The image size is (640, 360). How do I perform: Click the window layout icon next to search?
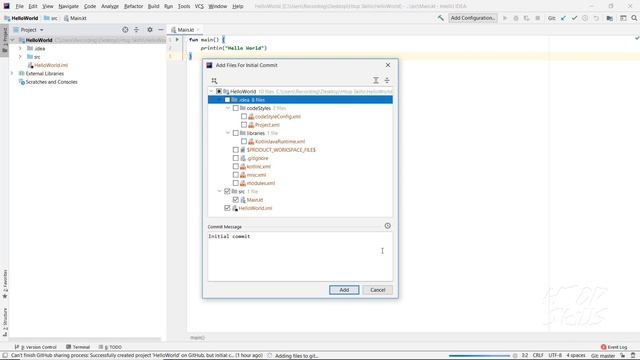point(623,18)
